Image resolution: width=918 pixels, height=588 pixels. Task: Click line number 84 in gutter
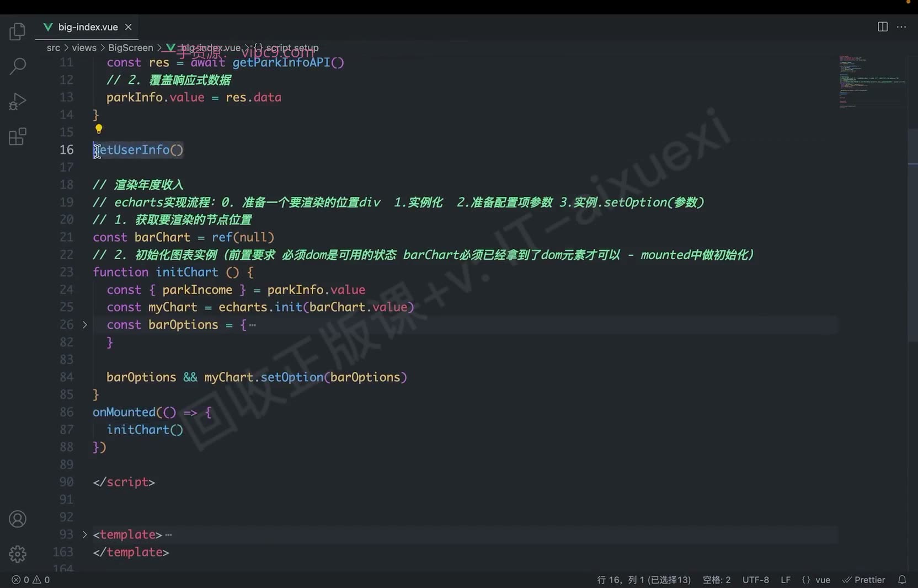66,377
